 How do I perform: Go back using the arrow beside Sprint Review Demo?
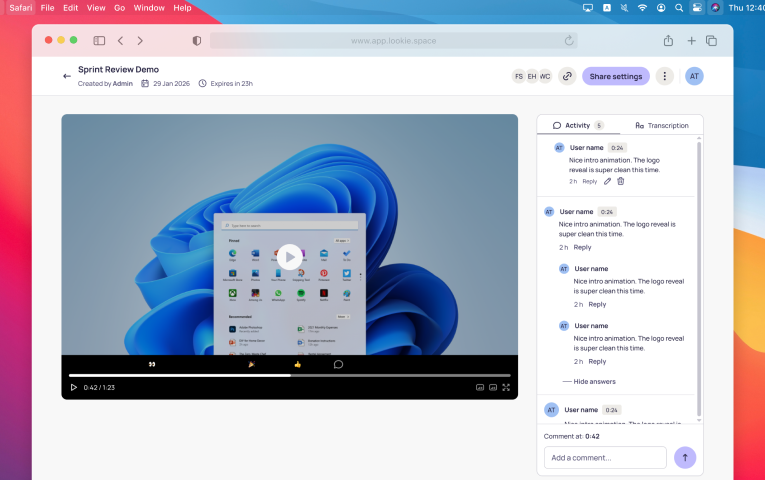(67, 76)
